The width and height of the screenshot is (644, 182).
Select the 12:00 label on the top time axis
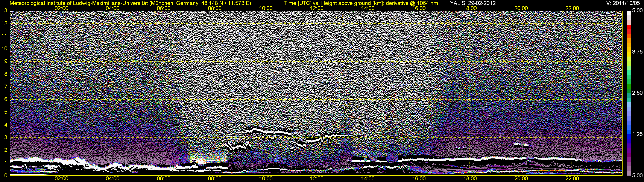pyautogui.click(x=317, y=8)
